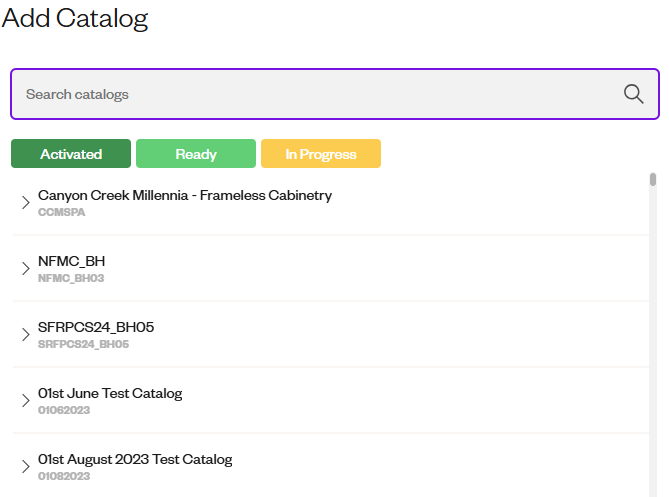Click the CCMSPA catalog code
Screen dimensions: 669x497
pyautogui.click(x=61, y=212)
